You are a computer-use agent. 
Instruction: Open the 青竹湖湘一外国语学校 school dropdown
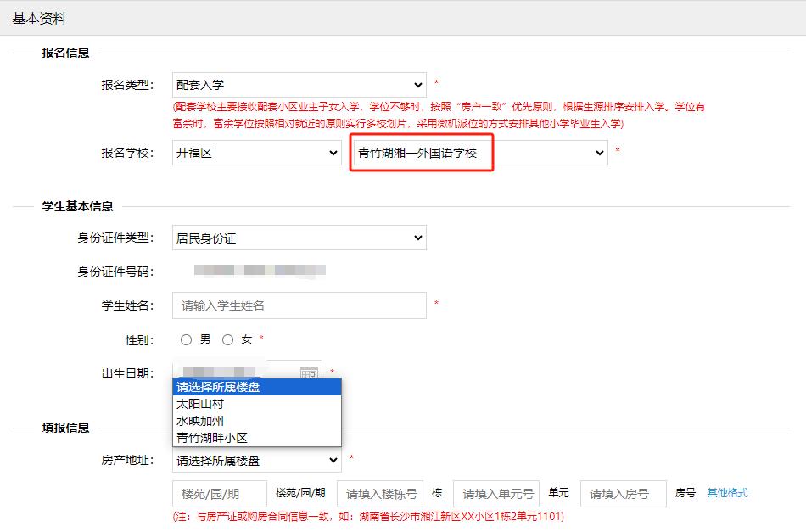479,154
